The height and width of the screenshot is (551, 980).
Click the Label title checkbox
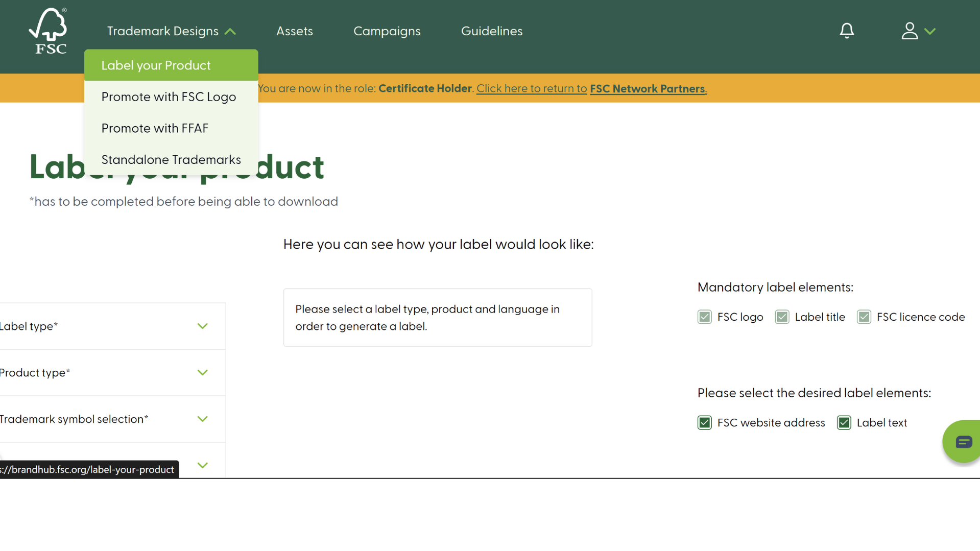click(x=782, y=317)
